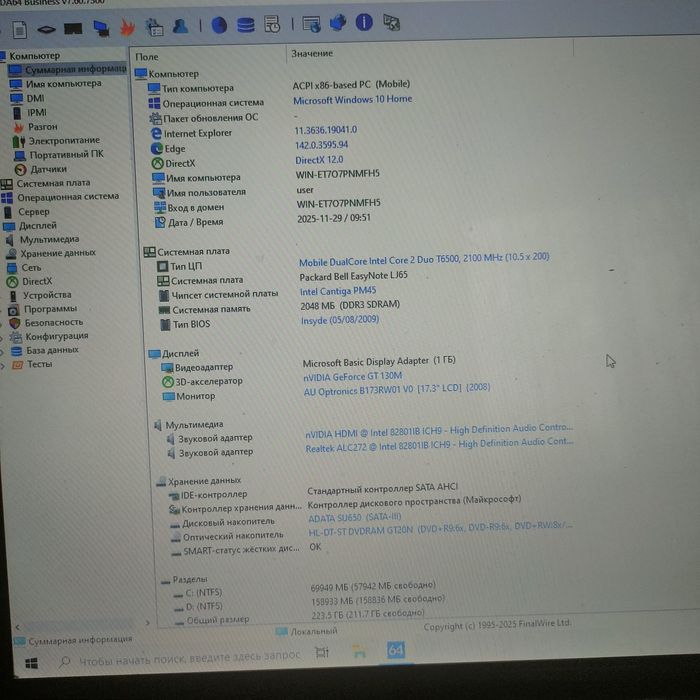700x700 pixels.
Task: Click the blue globe icon before the database icon
Action: pos(219,25)
